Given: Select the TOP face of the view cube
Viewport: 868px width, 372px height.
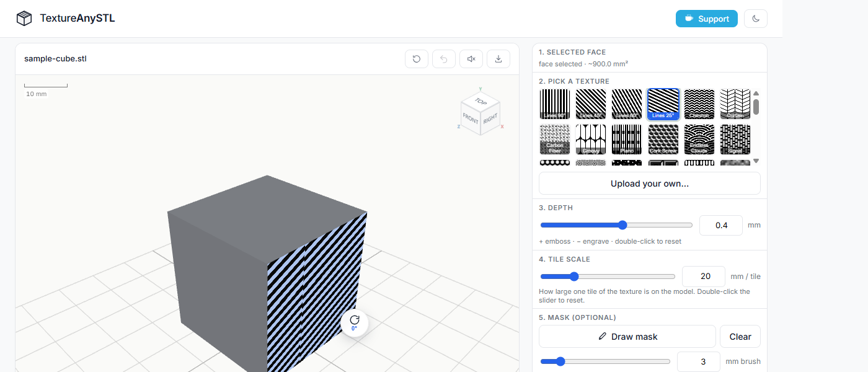Looking at the screenshot, I should pos(480,101).
